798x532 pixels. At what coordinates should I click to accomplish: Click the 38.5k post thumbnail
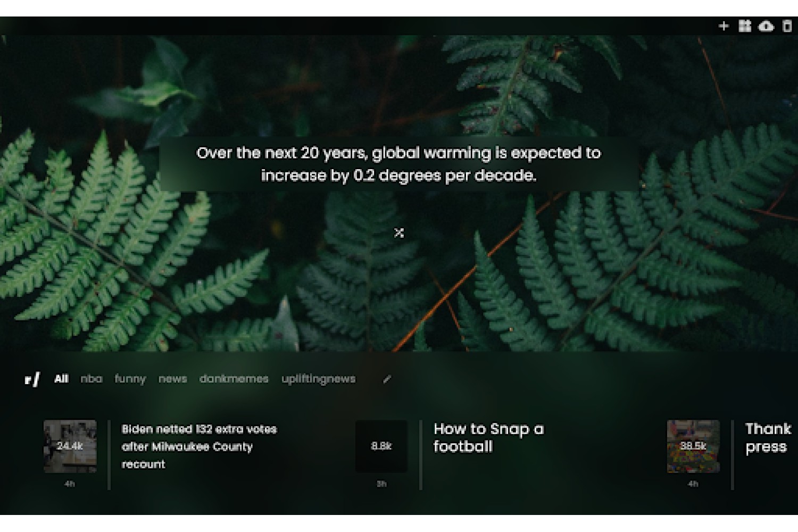pos(693,446)
